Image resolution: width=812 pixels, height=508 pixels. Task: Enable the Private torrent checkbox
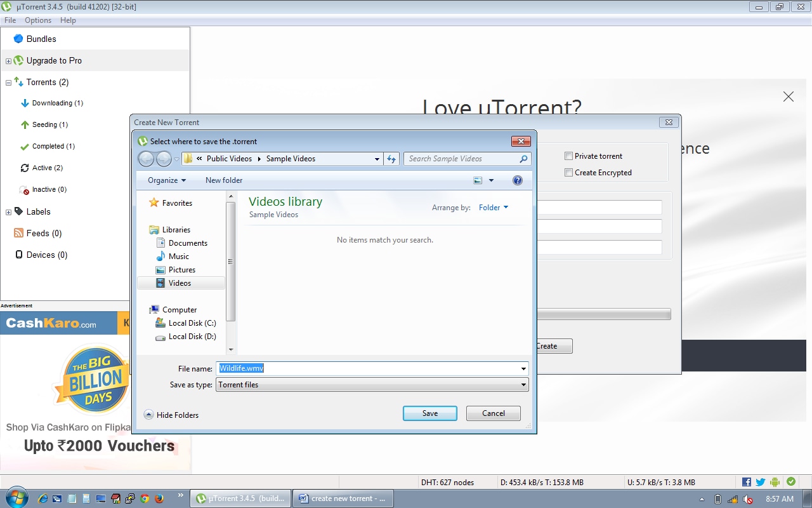[569, 156]
